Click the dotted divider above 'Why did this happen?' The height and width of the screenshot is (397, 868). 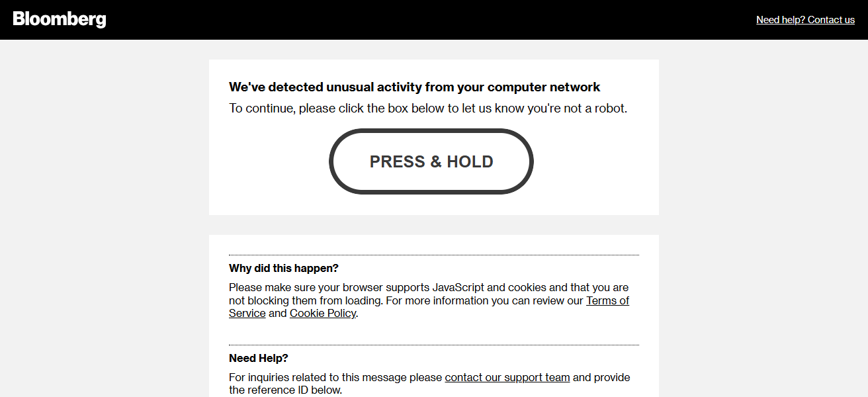pos(434,255)
